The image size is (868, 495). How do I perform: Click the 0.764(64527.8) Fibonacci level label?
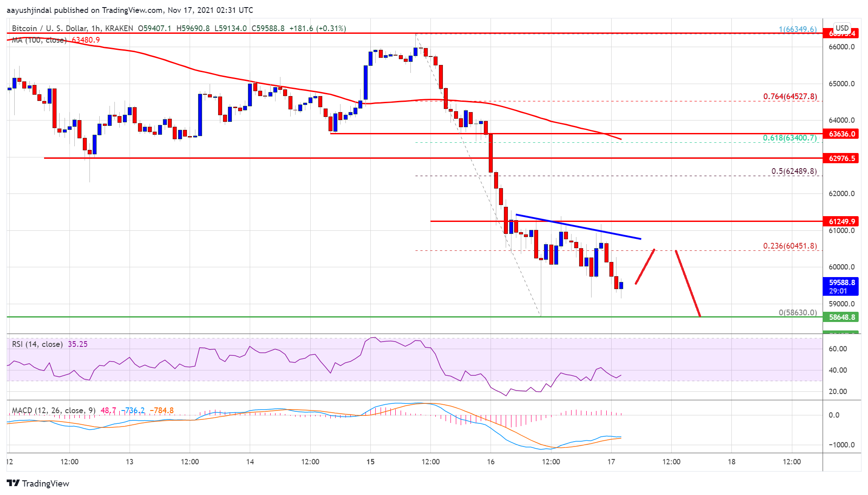790,97
